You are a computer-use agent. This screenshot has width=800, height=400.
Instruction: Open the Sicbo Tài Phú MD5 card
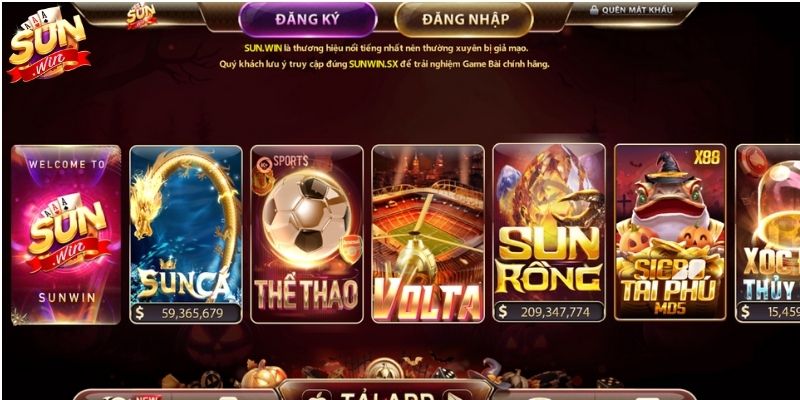tap(670, 233)
